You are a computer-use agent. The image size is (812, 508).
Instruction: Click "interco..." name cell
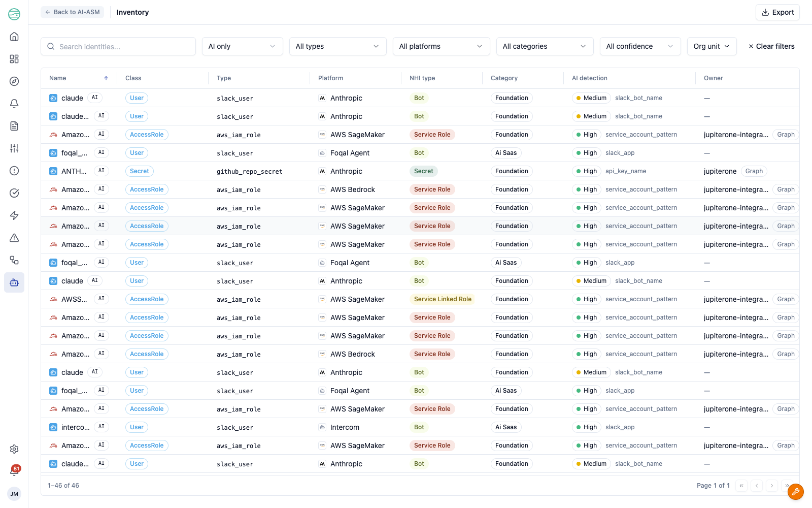(x=76, y=427)
